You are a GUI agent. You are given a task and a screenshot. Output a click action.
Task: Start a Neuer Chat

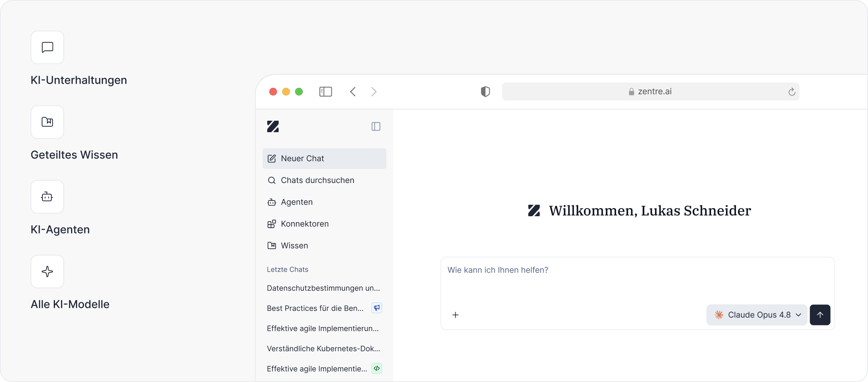point(324,159)
